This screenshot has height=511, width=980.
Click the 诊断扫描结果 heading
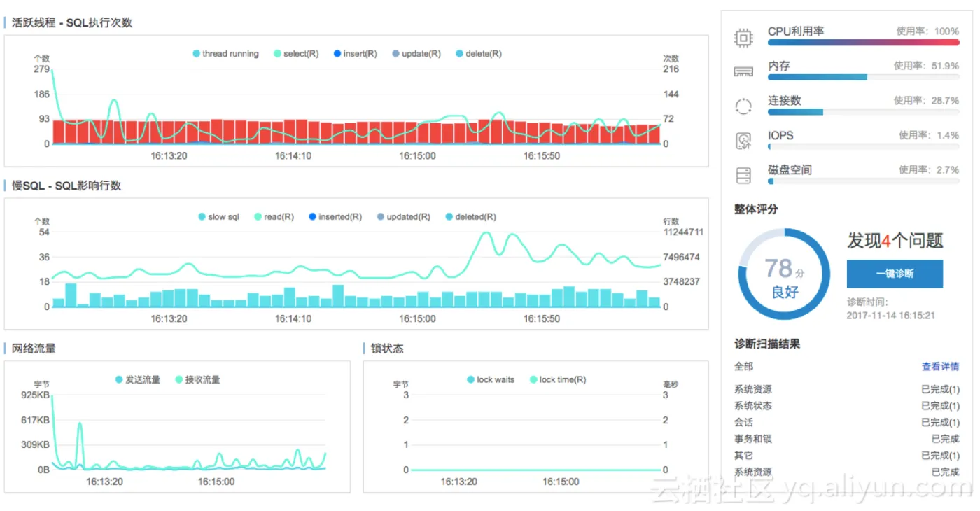(x=767, y=344)
